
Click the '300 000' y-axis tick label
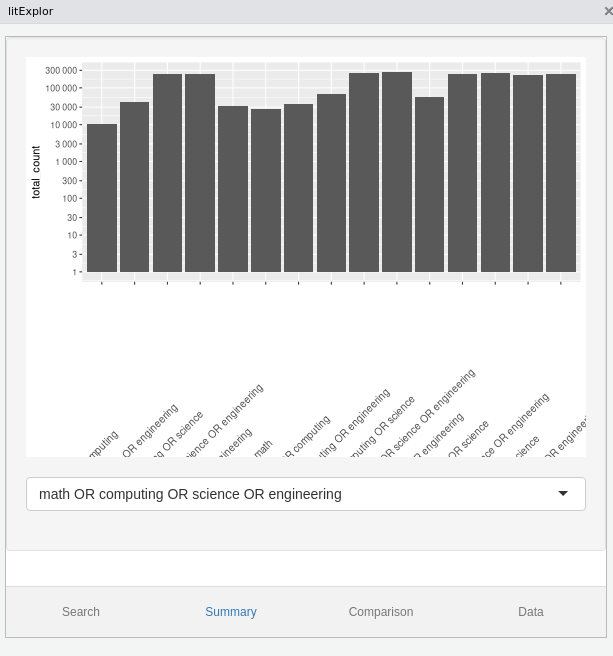pos(61,71)
